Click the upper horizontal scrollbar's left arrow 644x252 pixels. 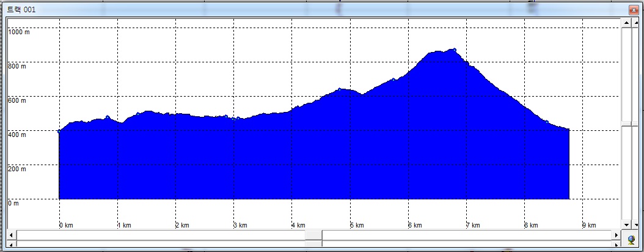pyautogui.click(x=12, y=235)
